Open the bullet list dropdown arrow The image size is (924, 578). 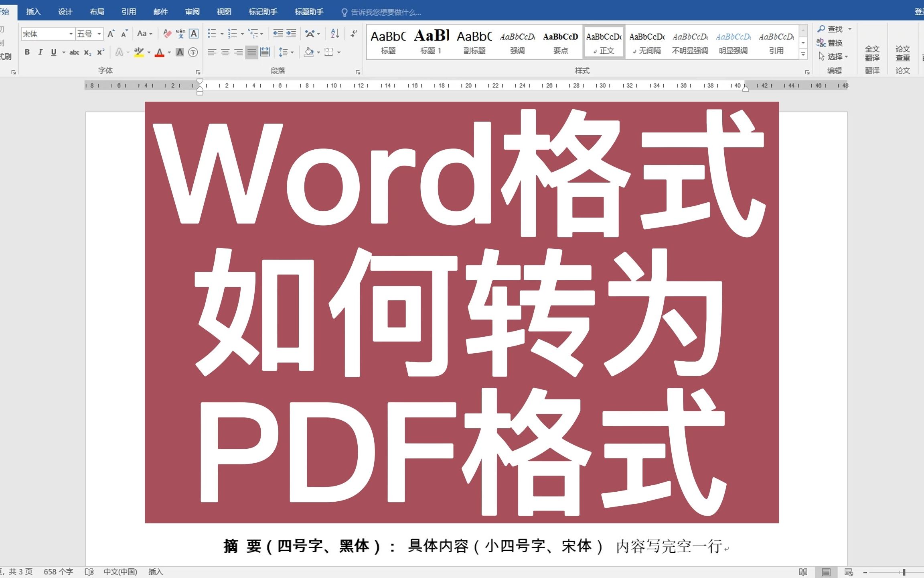[222, 34]
